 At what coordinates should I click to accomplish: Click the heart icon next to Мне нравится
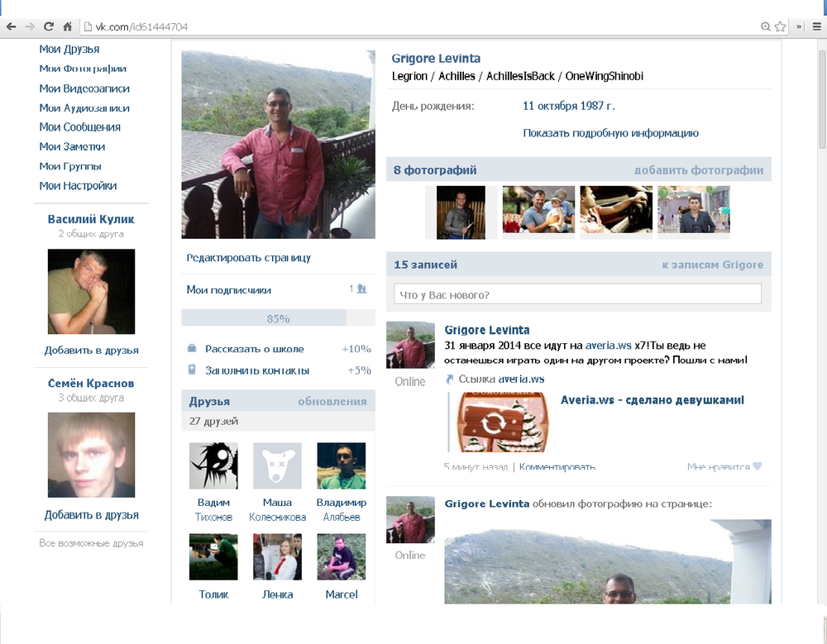point(757,467)
